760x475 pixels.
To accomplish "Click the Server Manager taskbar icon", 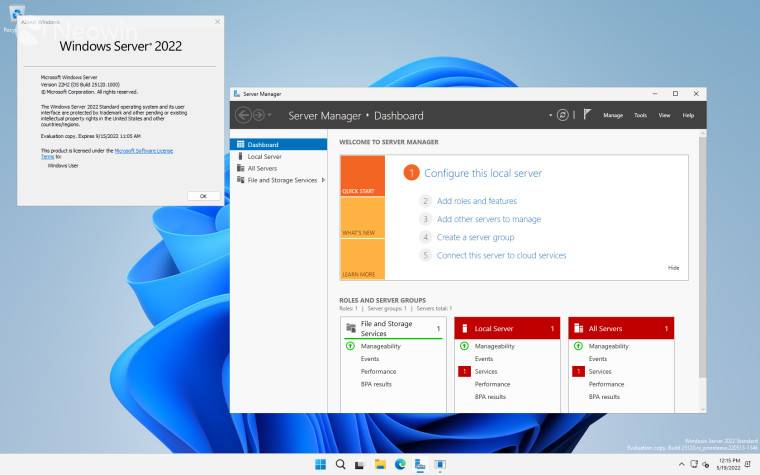I will 420,464.
